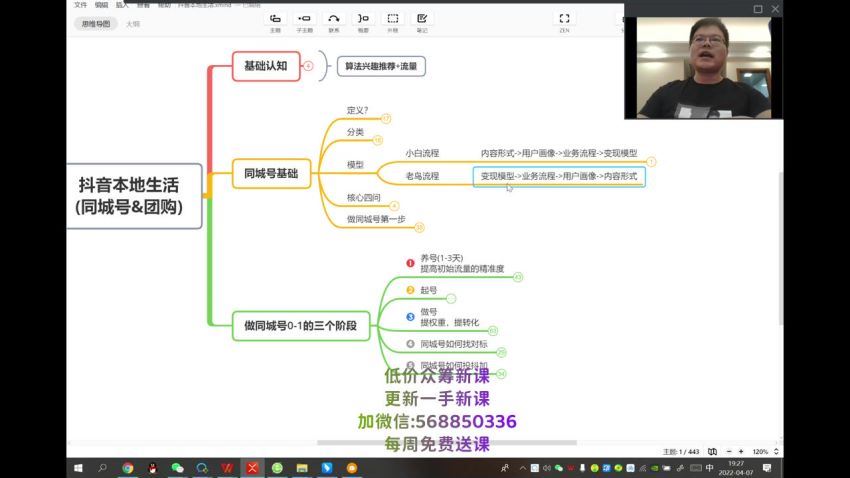Open the 帮助 menu
This screenshot has width=850, height=478.
click(164, 4)
